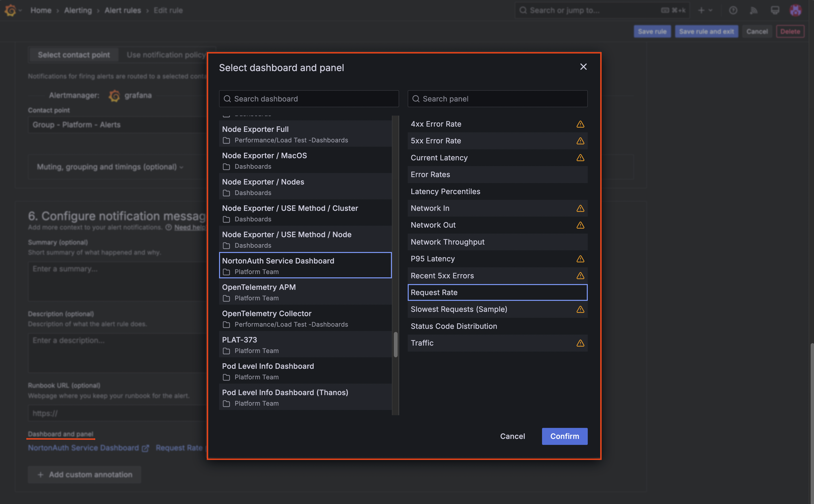814x504 pixels.
Task: Click warning icon beside Slowest Requests (Sample)
Action: click(x=580, y=309)
